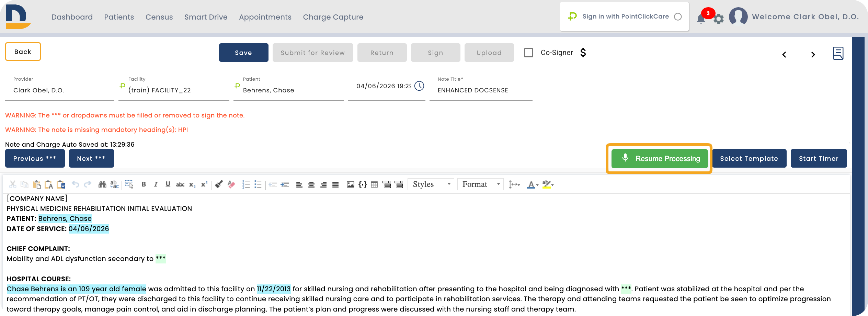Click the Select All icon
This screenshot has width=868, height=316.
click(x=129, y=184)
